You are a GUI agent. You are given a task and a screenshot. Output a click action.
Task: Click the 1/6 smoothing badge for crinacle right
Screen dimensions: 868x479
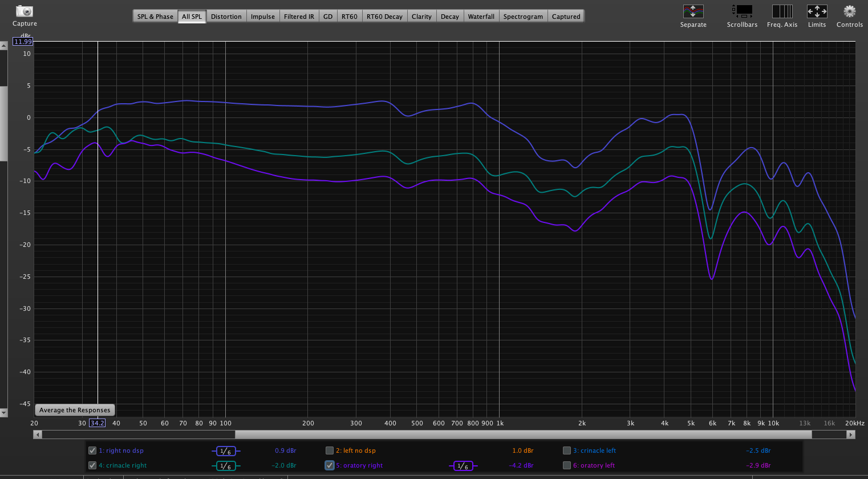(x=226, y=466)
